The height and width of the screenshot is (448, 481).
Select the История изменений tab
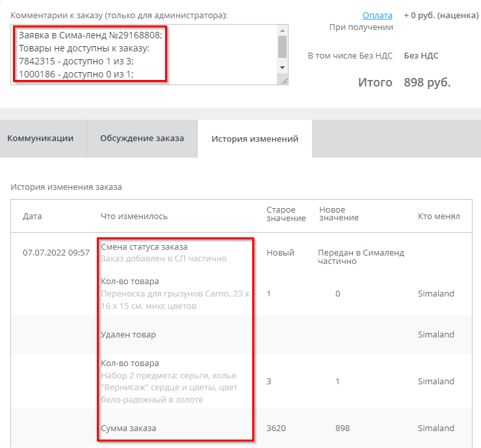(x=255, y=138)
